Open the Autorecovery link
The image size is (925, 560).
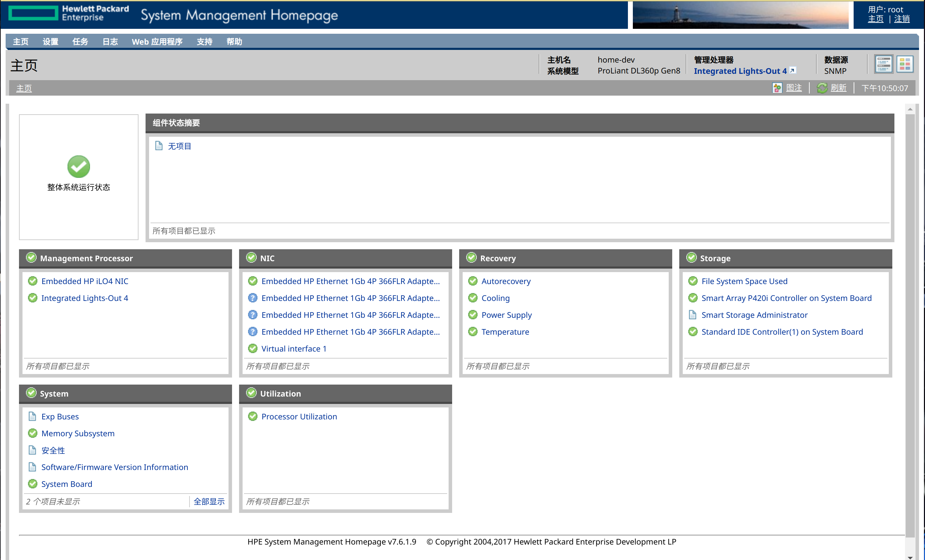506,281
